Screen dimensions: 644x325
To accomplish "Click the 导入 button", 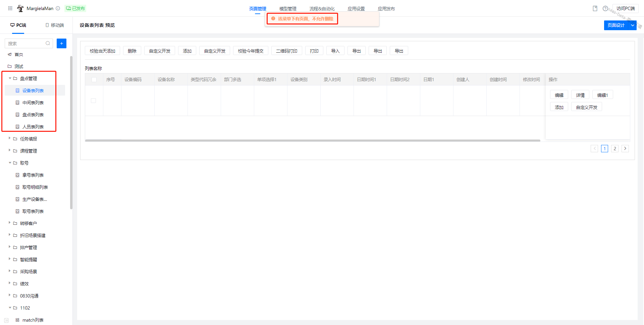I will pos(335,51).
